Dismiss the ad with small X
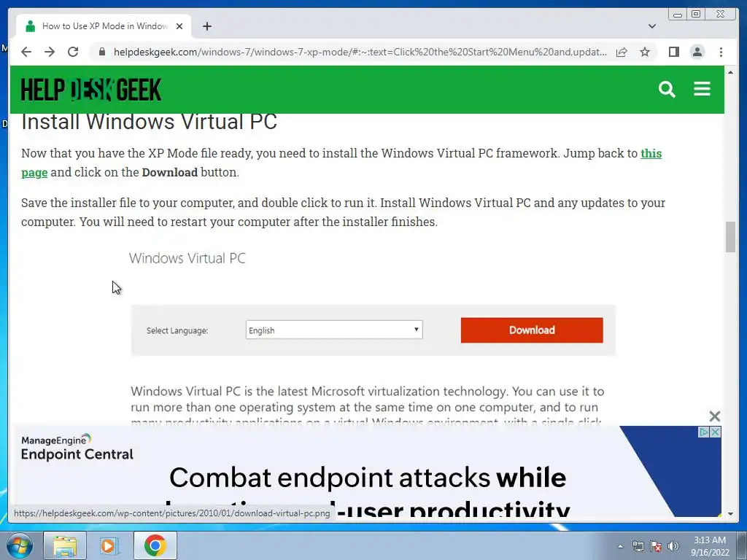 click(x=716, y=432)
